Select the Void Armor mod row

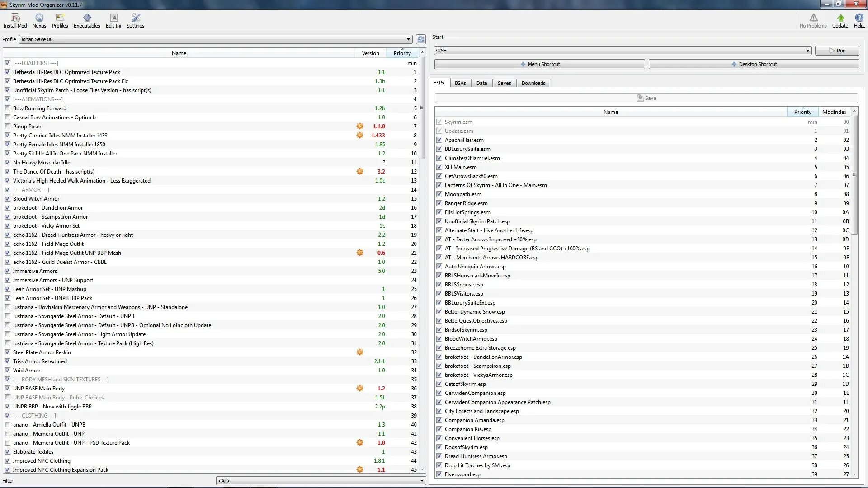pyautogui.click(x=211, y=371)
